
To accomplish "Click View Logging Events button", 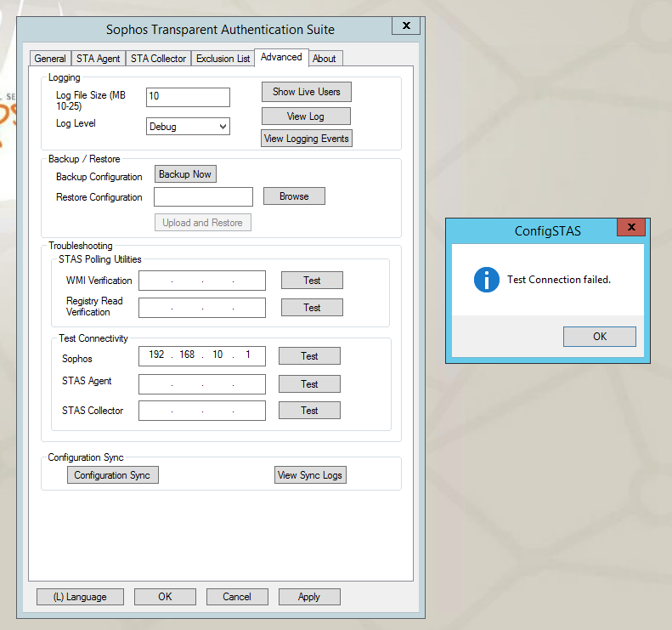I will coord(307,139).
